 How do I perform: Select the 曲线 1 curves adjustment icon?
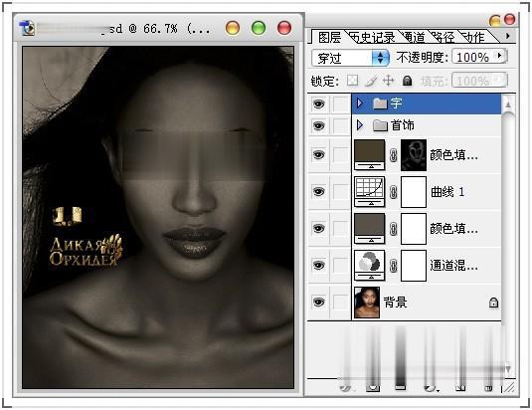click(370, 191)
